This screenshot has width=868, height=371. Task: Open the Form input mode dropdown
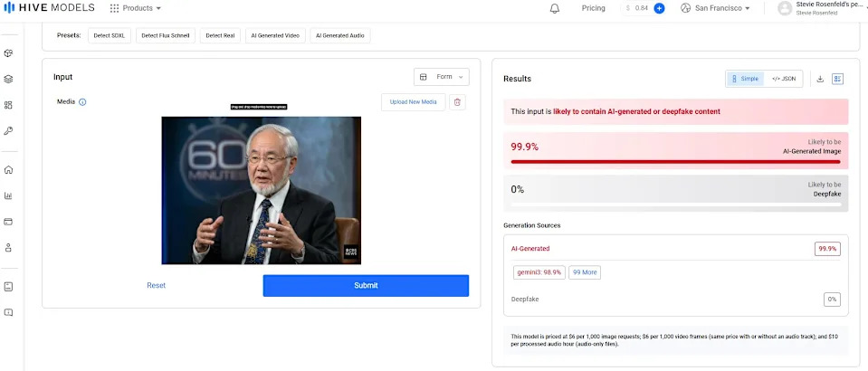[441, 77]
